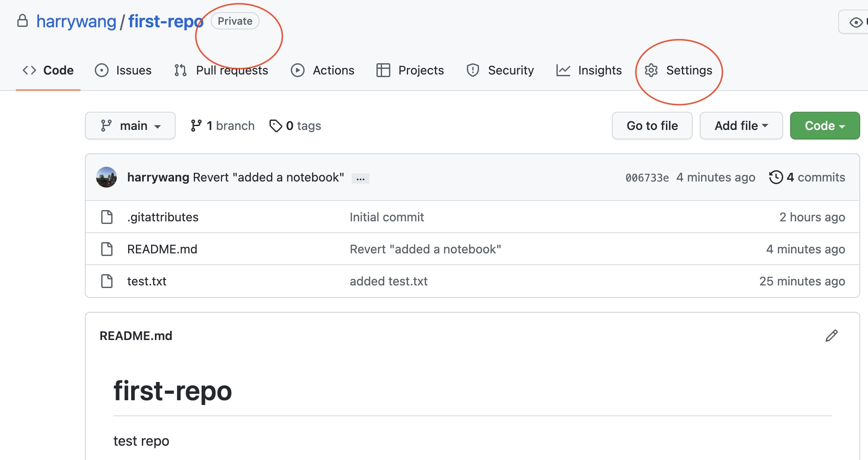
Task: Click the 'test repo' README text
Action: (x=141, y=441)
